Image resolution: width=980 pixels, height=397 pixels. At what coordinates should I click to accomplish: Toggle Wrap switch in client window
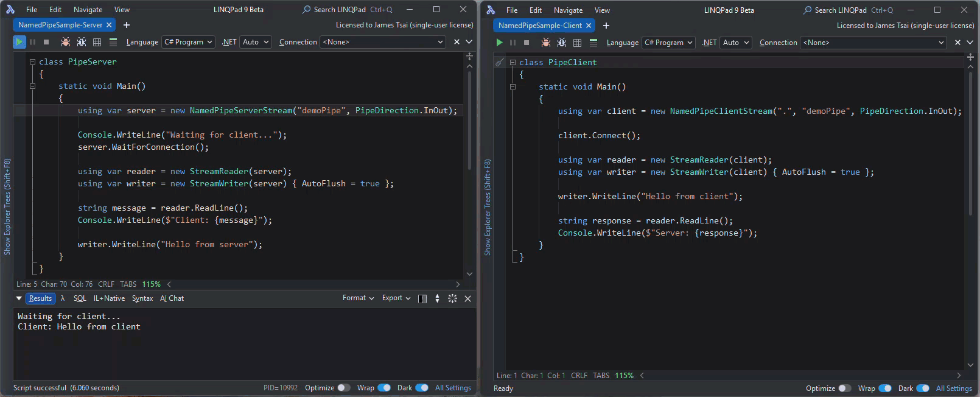[885, 388]
